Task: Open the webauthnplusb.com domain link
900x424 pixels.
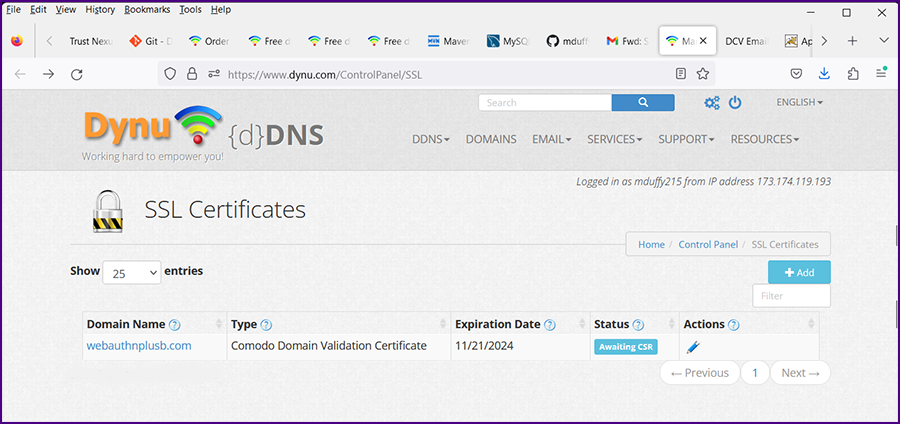Action: 139,346
